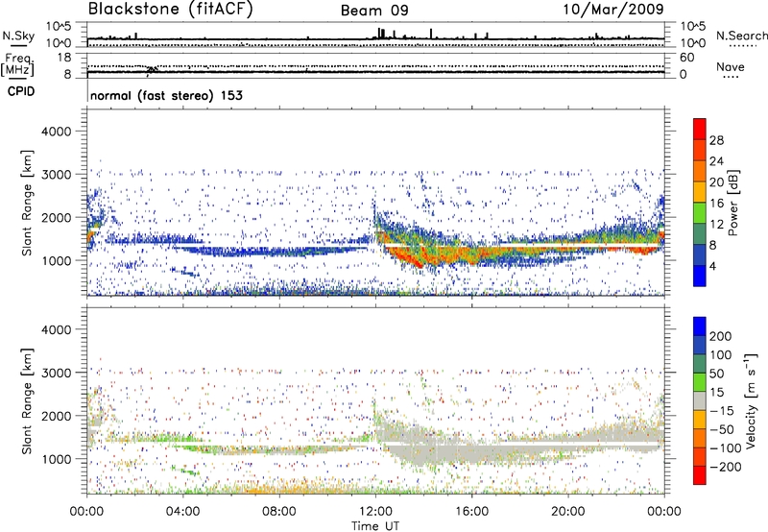768x532 pixels.
Task: Click the velocity panel 'Slant Range [km]' label
Action: point(27,401)
